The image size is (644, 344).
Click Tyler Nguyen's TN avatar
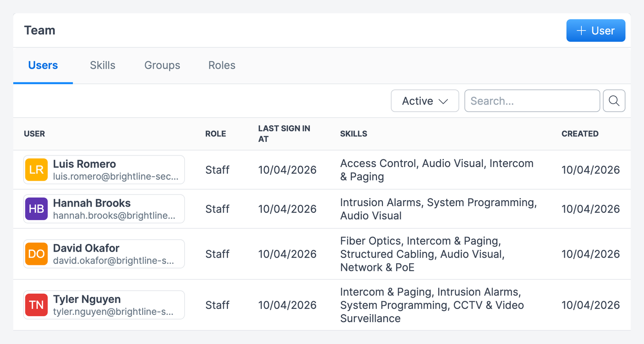pyautogui.click(x=36, y=305)
